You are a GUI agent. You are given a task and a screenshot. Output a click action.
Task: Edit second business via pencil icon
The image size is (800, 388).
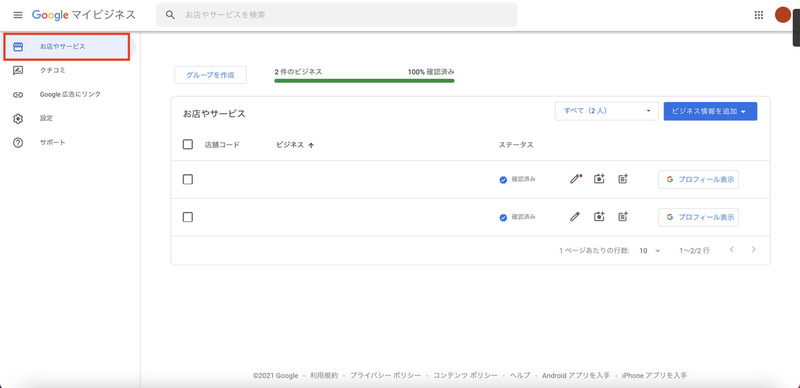coord(575,217)
